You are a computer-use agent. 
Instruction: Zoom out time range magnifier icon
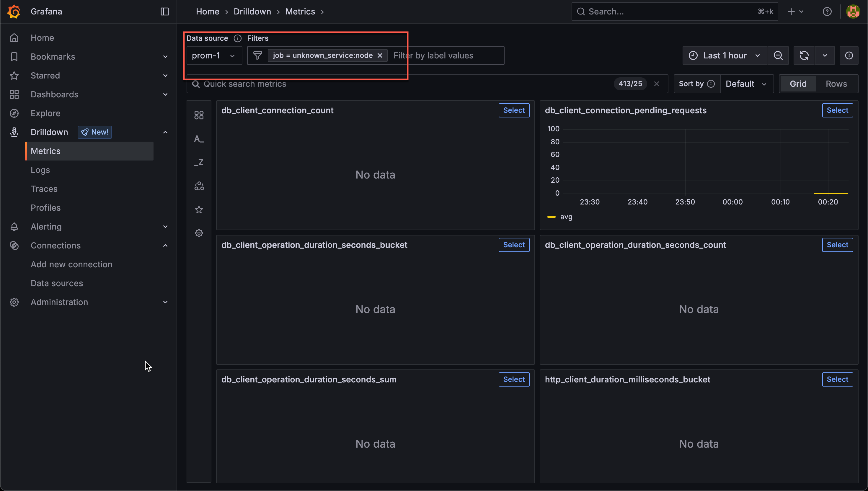778,55
